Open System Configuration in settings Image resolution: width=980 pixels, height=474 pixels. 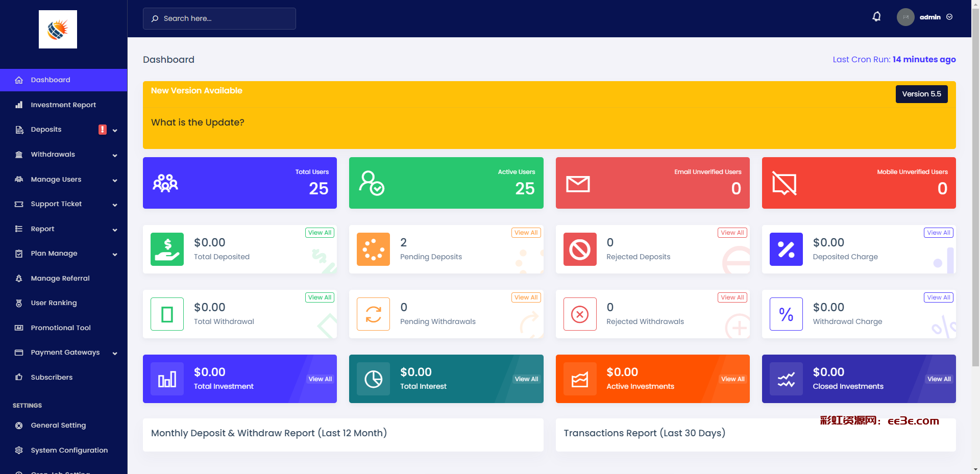coord(63,450)
